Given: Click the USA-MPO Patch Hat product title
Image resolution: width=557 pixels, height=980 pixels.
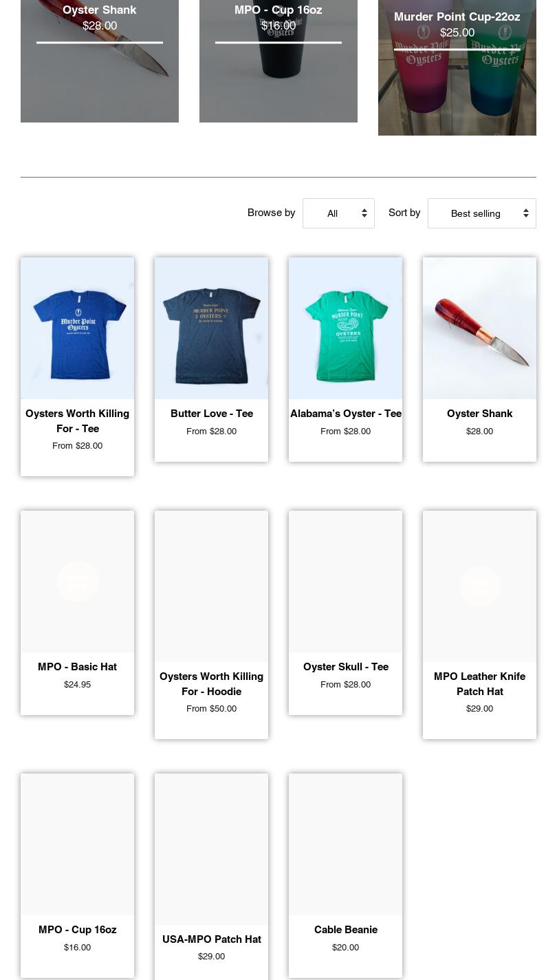Looking at the screenshot, I should pyautogui.click(x=211, y=939).
